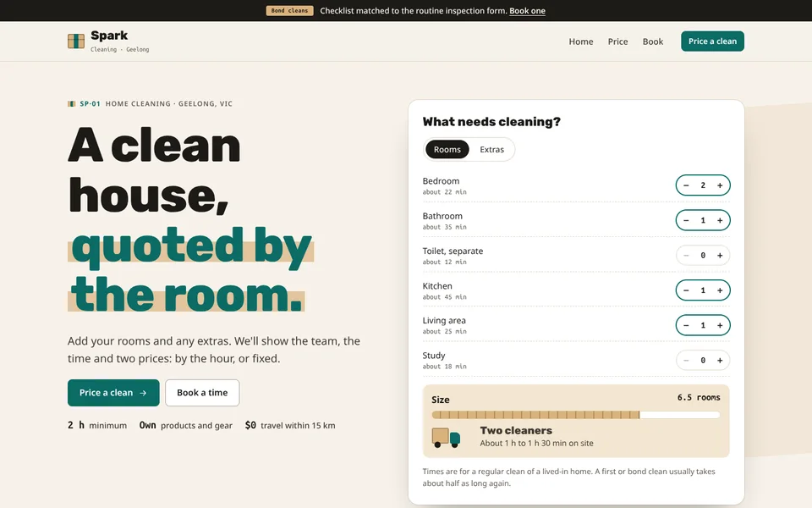Remove a Living area with minus
Image resolution: width=812 pixels, height=508 pixels.
pyautogui.click(x=686, y=325)
